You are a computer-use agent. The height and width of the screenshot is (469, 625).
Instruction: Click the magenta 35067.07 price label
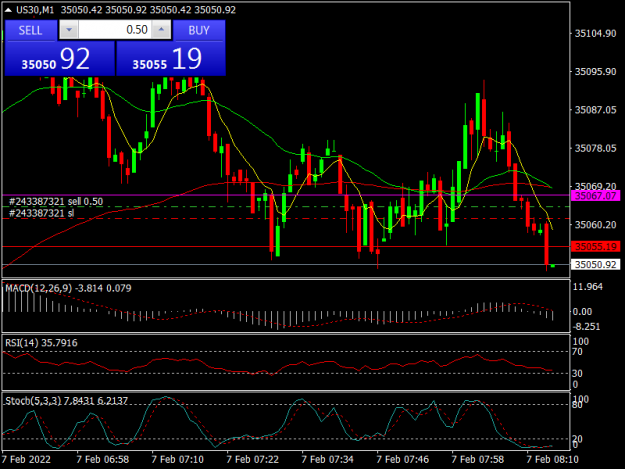tap(596, 196)
